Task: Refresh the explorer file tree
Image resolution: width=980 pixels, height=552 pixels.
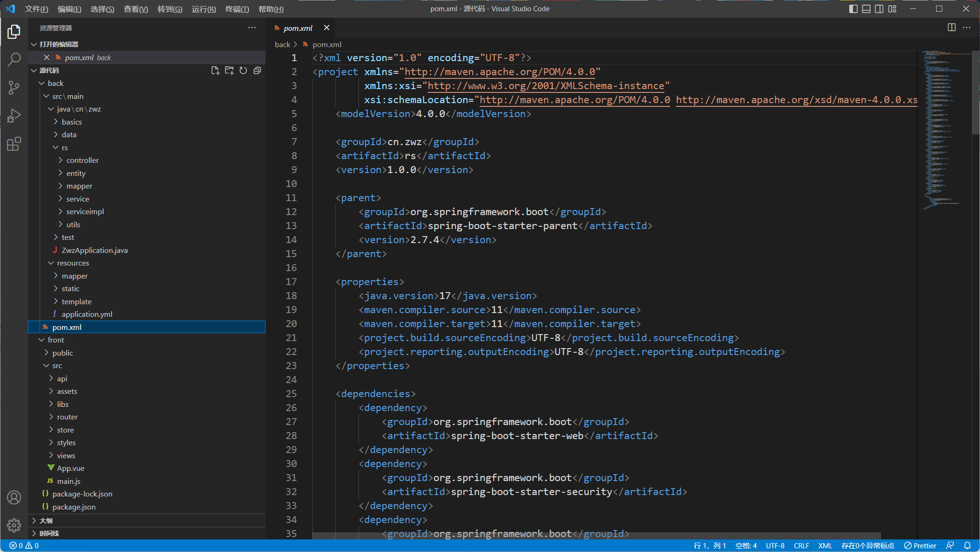Action: (x=243, y=70)
